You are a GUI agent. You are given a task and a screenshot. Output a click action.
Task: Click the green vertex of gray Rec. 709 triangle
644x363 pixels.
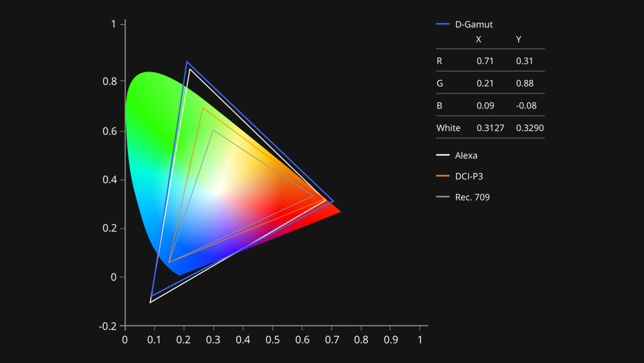point(213,130)
